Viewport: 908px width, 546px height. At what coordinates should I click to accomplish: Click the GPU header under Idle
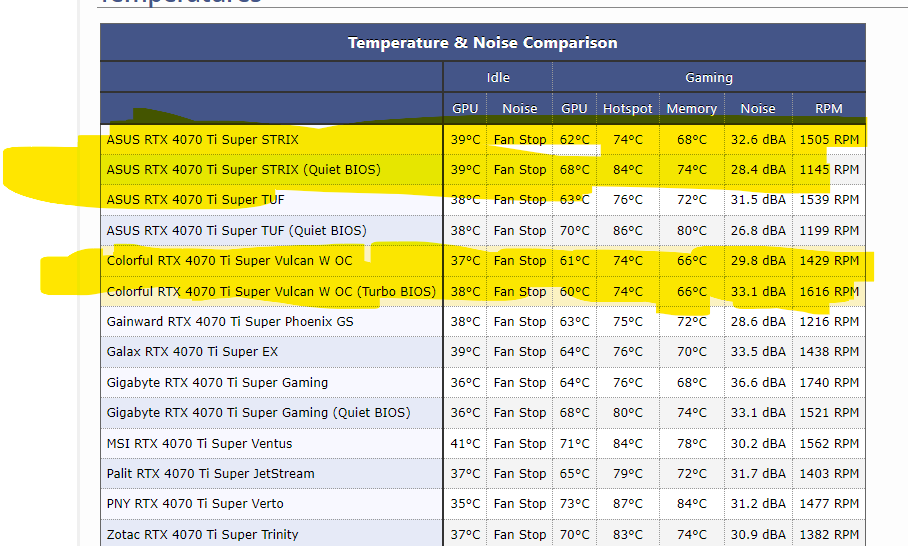click(x=465, y=109)
